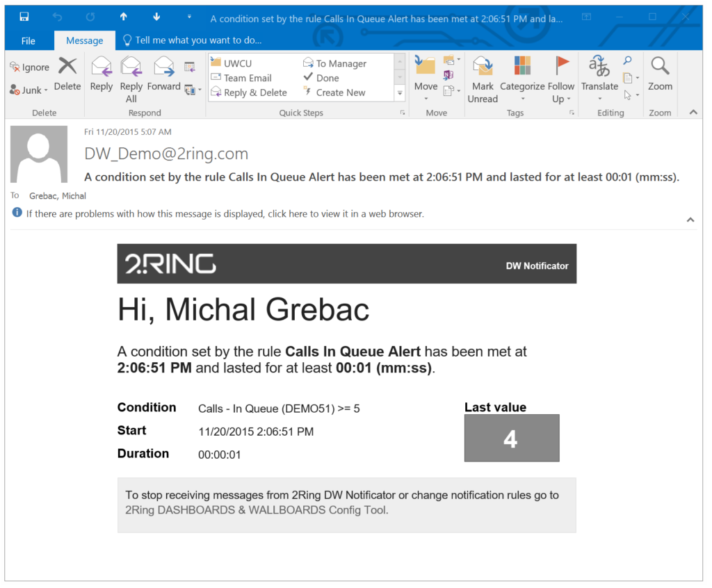
Task: Translate the message text
Action: (x=599, y=79)
